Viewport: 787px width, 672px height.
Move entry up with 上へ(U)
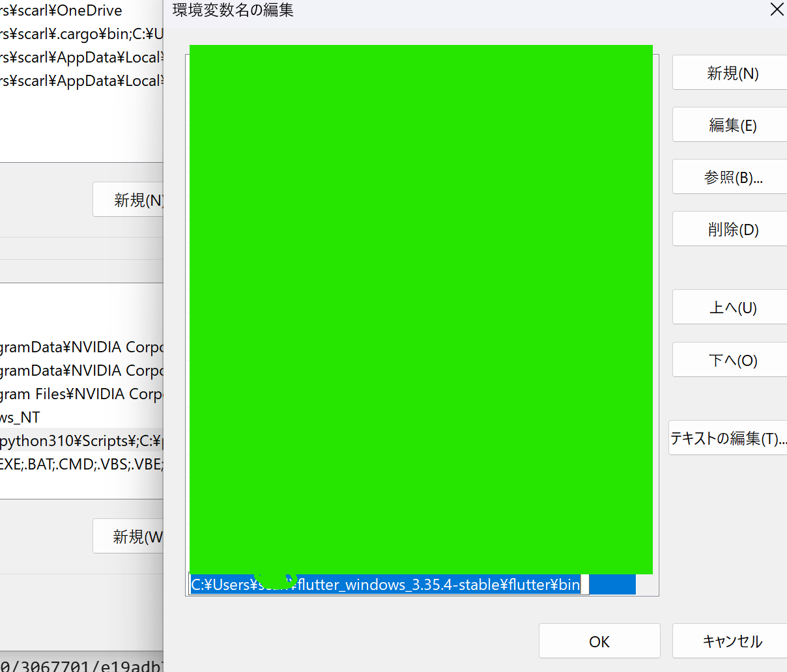[731, 307]
